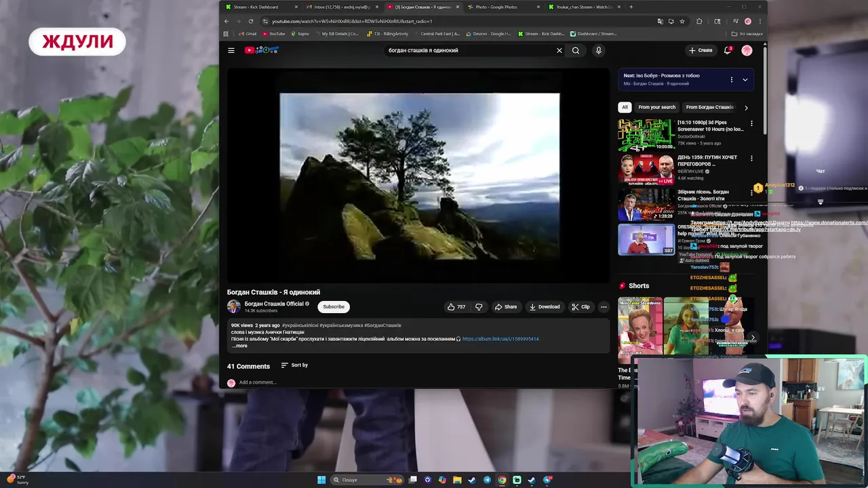Open options for the 3d Pipes Screensaver video
The image size is (868, 488).
click(751, 124)
